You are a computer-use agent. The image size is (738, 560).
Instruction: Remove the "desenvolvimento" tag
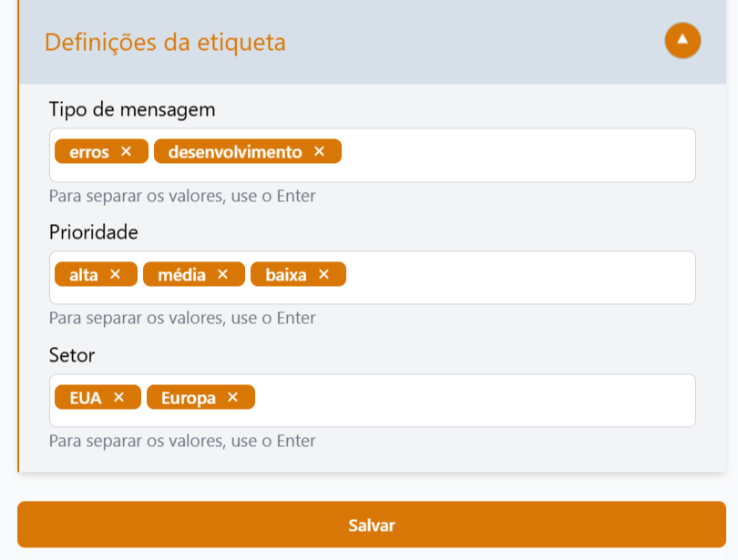pyautogui.click(x=319, y=151)
